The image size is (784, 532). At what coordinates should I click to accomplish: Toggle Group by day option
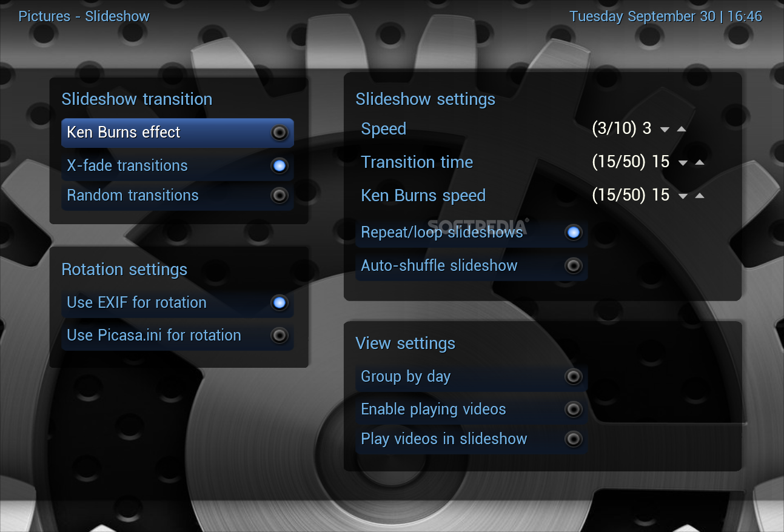pyautogui.click(x=573, y=377)
